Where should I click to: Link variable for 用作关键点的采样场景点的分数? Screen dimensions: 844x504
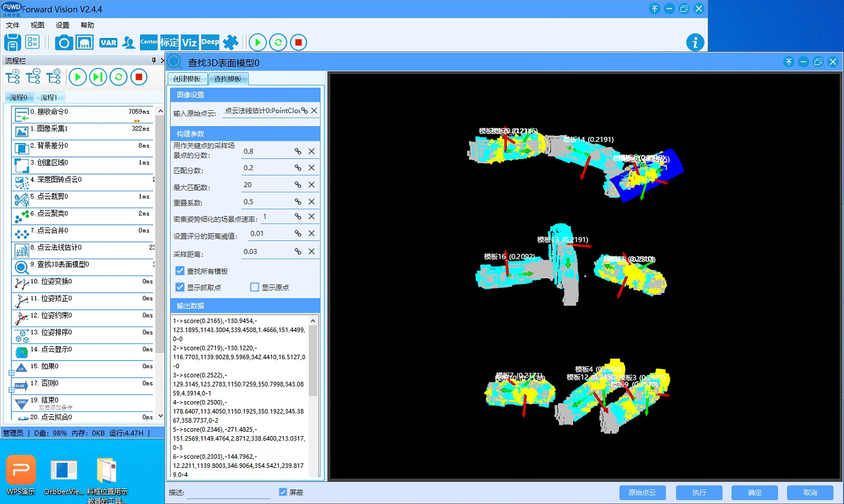point(298,151)
